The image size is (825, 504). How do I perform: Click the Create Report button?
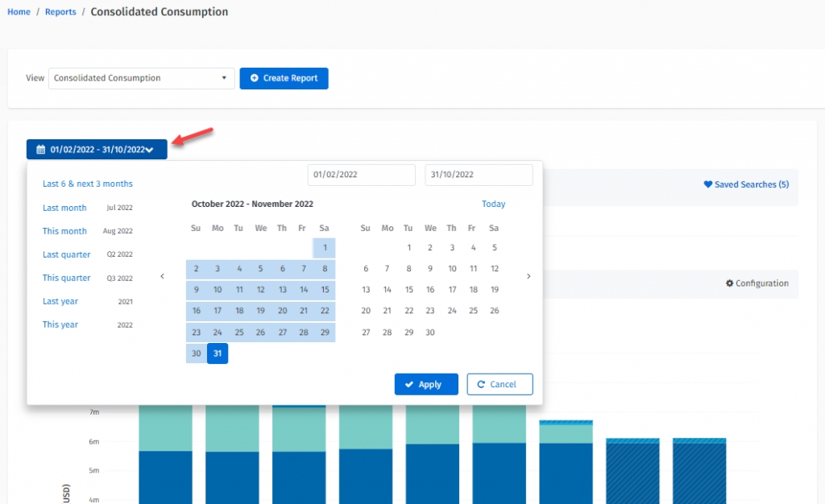pyautogui.click(x=284, y=78)
